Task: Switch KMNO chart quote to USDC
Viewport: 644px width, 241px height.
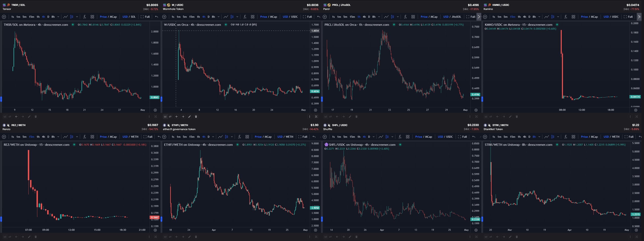Action: coord(615,17)
